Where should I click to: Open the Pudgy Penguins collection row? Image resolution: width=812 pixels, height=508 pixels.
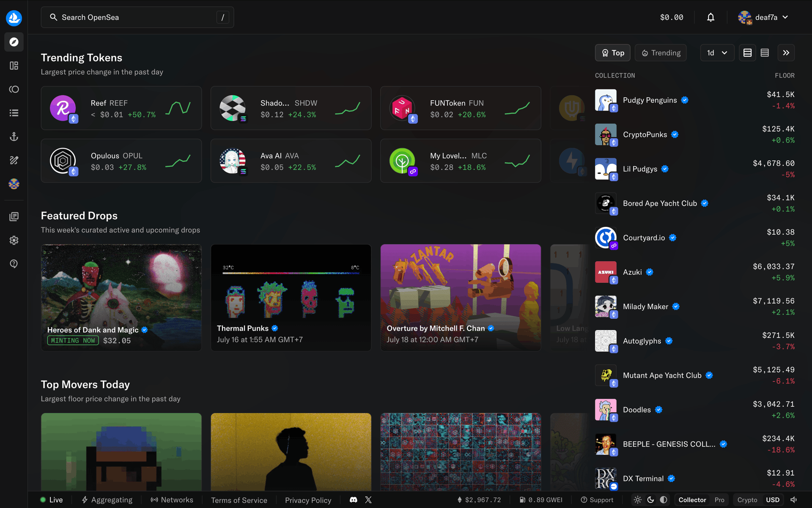pos(695,100)
